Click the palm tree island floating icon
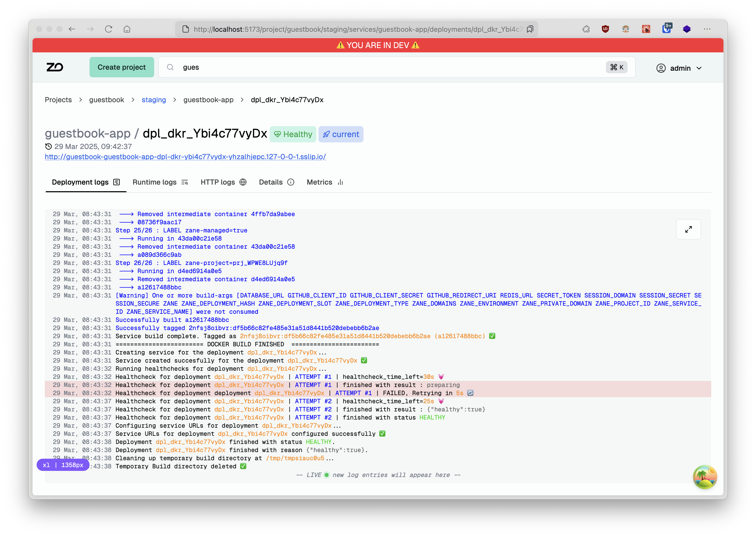 [705, 477]
